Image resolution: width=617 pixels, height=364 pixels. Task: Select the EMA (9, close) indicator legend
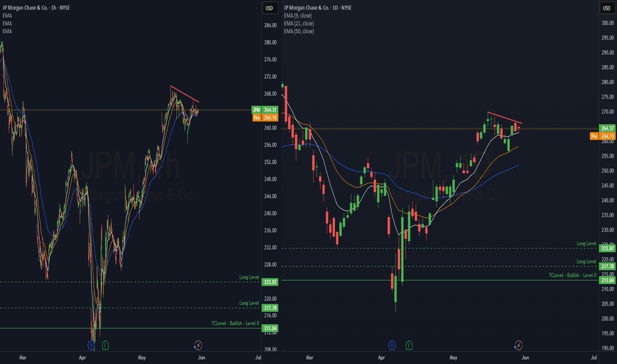pyautogui.click(x=297, y=16)
